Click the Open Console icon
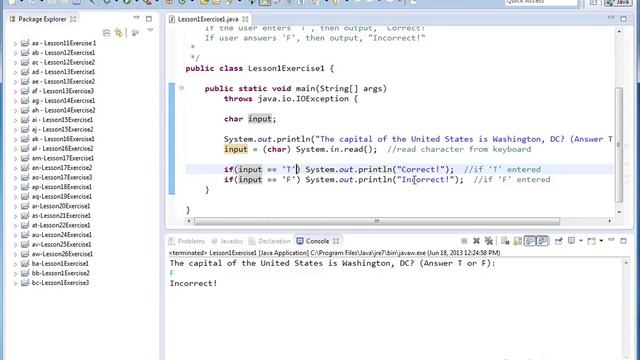The width and height of the screenshot is (640, 360). click(591, 241)
